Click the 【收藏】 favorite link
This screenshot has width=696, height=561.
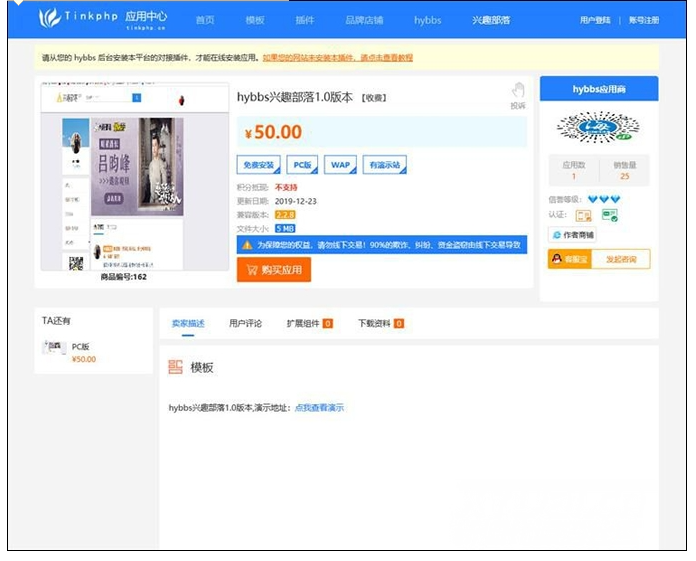tap(374, 98)
